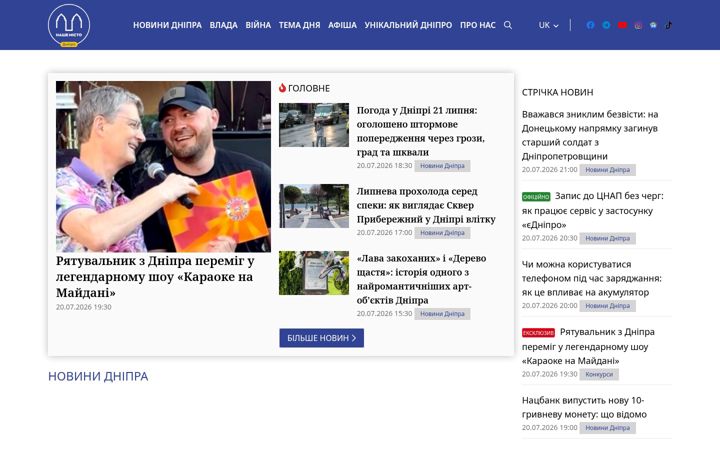Click the НОВИНИ ДНІПРА section heading
The height and width of the screenshot is (450, 720).
[x=98, y=377]
